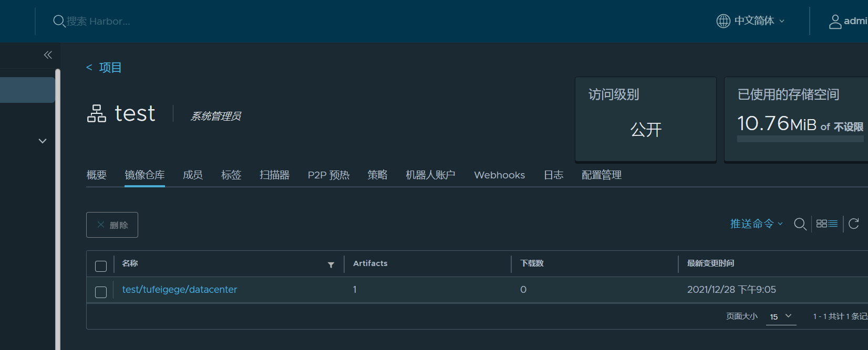The width and height of the screenshot is (868, 350).
Task: Open the 机器人账户 tab
Action: click(x=430, y=175)
